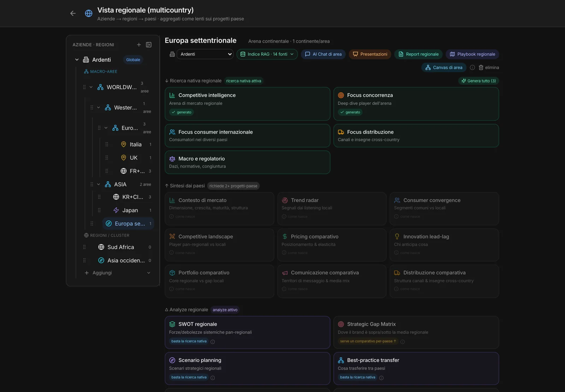This screenshot has width=565, height=392.
Task: Select the FR+... cluster tree item
Action: click(136, 171)
